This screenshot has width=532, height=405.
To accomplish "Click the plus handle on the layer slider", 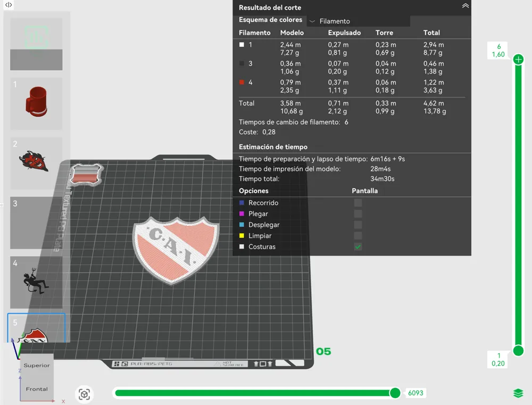I will click(x=518, y=60).
